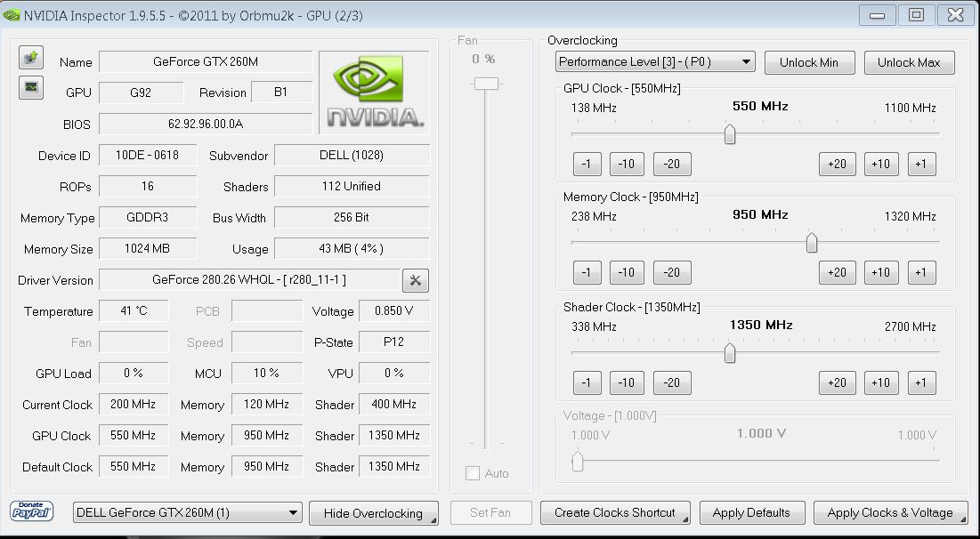Click the Revision field B1
The width and height of the screenshot is (980, 539).
(281, 93)
